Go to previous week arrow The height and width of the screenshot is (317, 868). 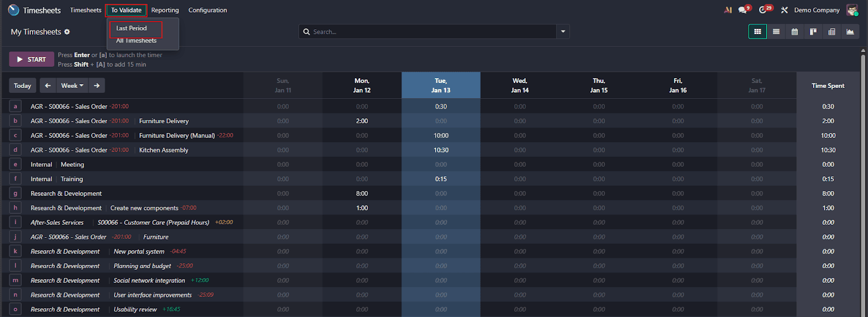tap(48, 85)
